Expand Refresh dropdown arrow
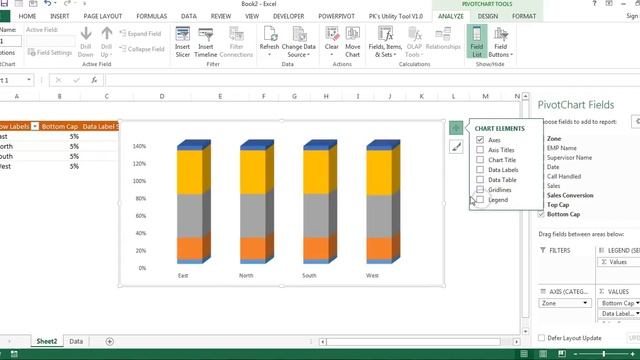 click(x=269, y=55)
